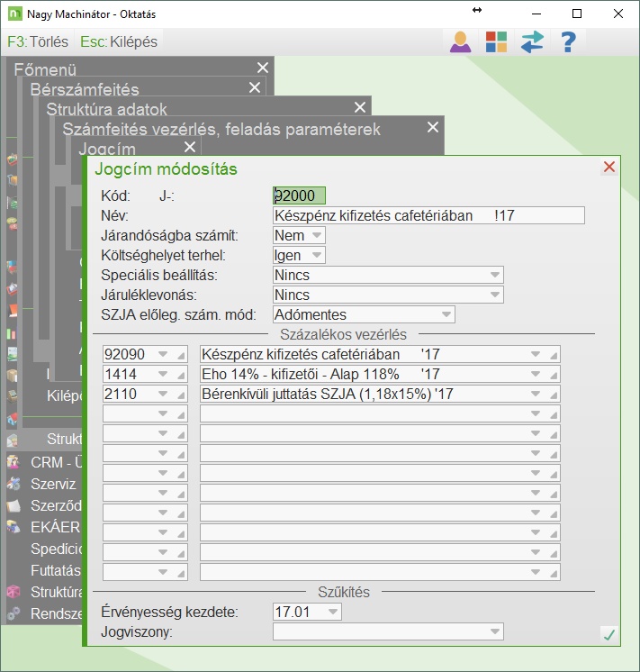This screenshot has height=672, width=640.
Task: Click the user profile icon in toolbar
Action: (x=461, y=42)
